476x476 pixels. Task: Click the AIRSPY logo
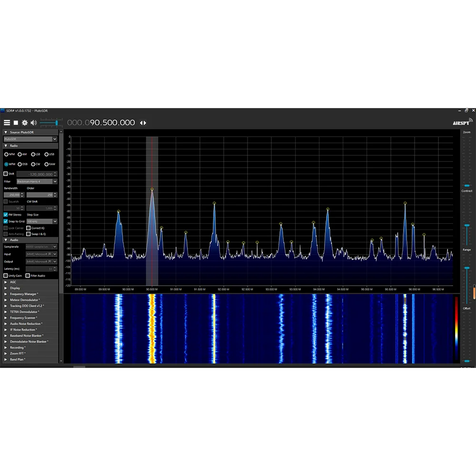462,122
